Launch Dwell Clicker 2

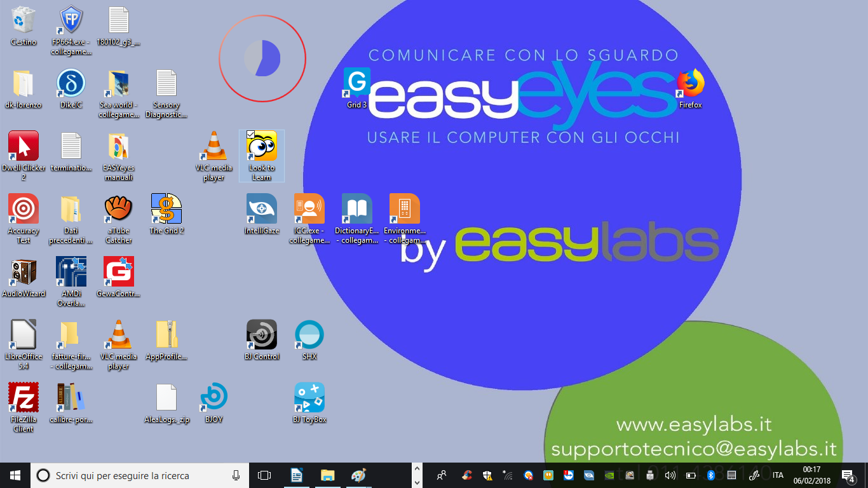24,156
